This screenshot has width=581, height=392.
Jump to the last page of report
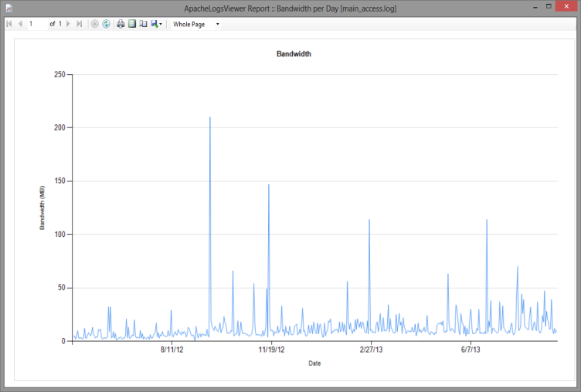pos(80,24)
